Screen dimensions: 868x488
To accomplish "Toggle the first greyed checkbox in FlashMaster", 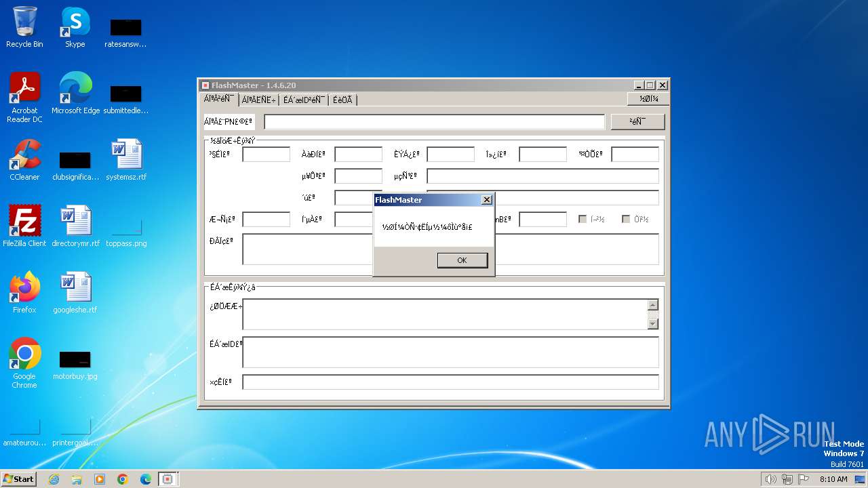I will [583, 219].
